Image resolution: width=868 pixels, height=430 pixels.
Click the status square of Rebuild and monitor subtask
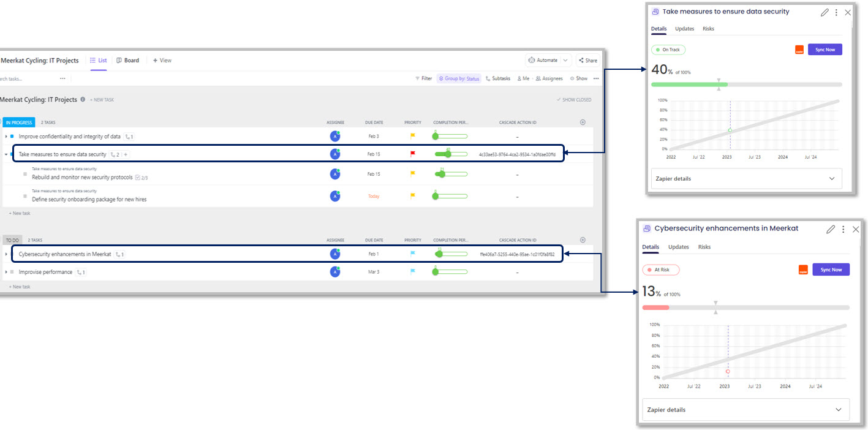(x=25, y=174)
